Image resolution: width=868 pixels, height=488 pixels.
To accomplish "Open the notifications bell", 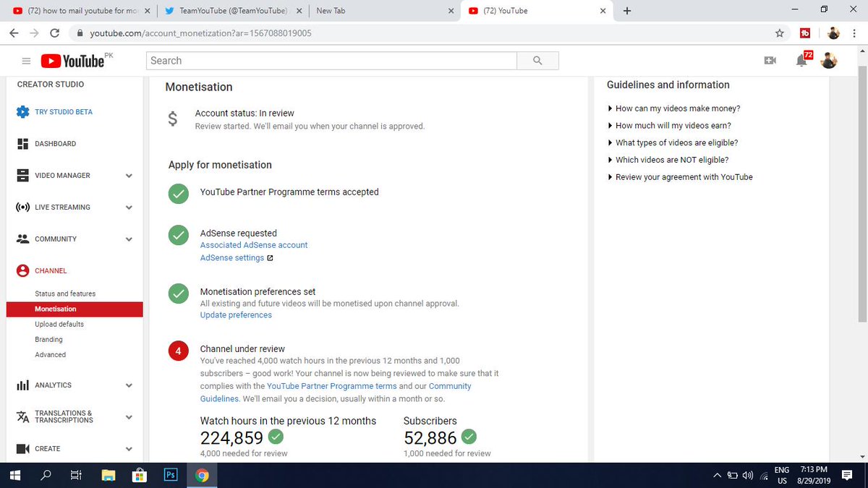I will pos(801,61).
